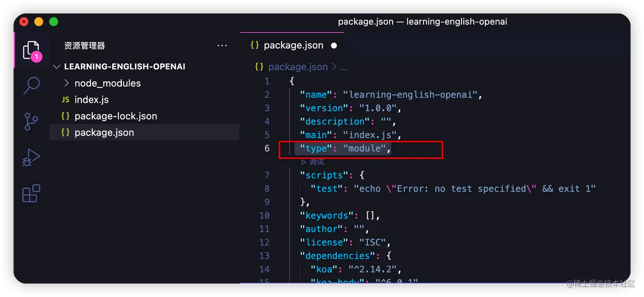Click the 调试 debug code lens
The height and width of the screenshot is (297, 644).
(x=313, y=162)
